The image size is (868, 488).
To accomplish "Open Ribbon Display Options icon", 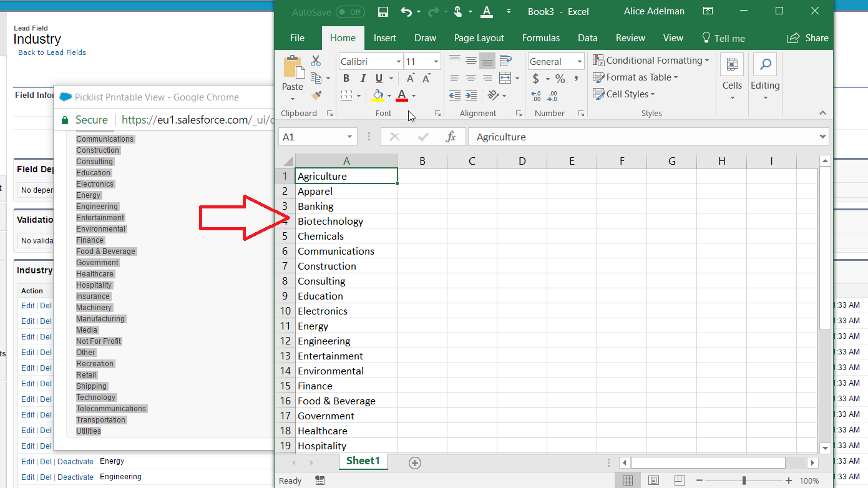I will tap(708, 11).
